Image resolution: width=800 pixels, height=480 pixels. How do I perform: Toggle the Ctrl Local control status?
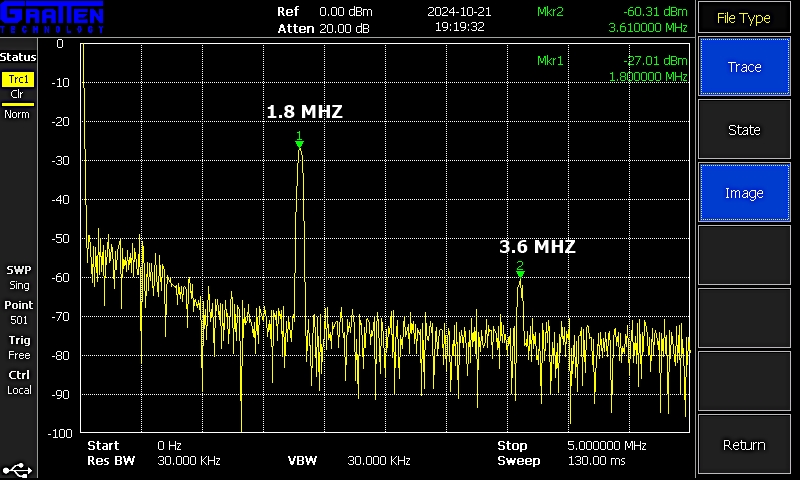[x=19, y=382]
